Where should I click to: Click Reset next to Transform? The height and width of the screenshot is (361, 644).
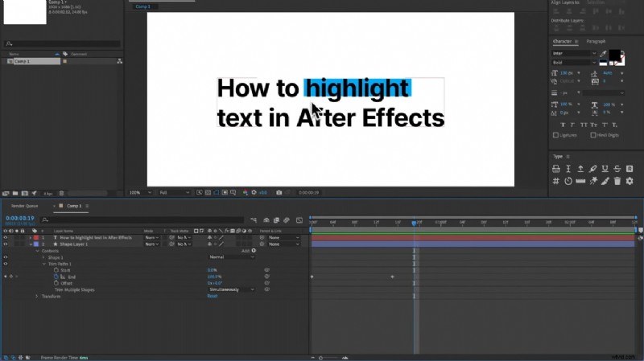point(213,296)
